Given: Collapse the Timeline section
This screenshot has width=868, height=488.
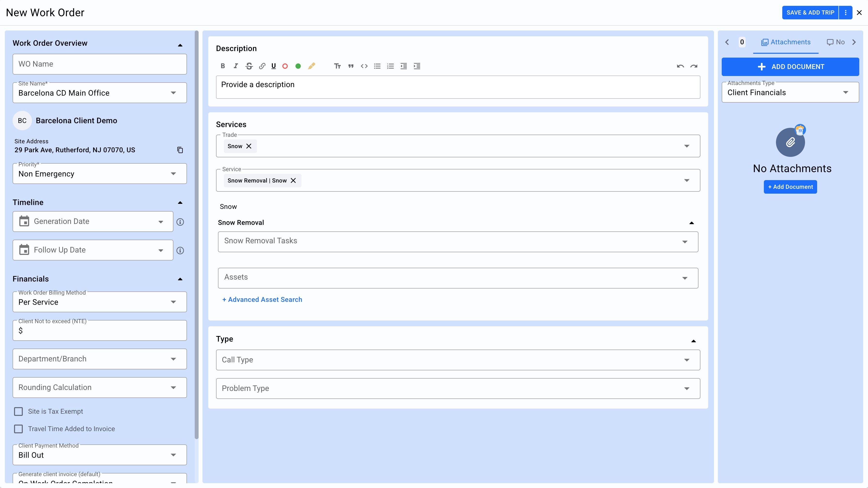Looking at the screenshot, I should tap(180, 202).
